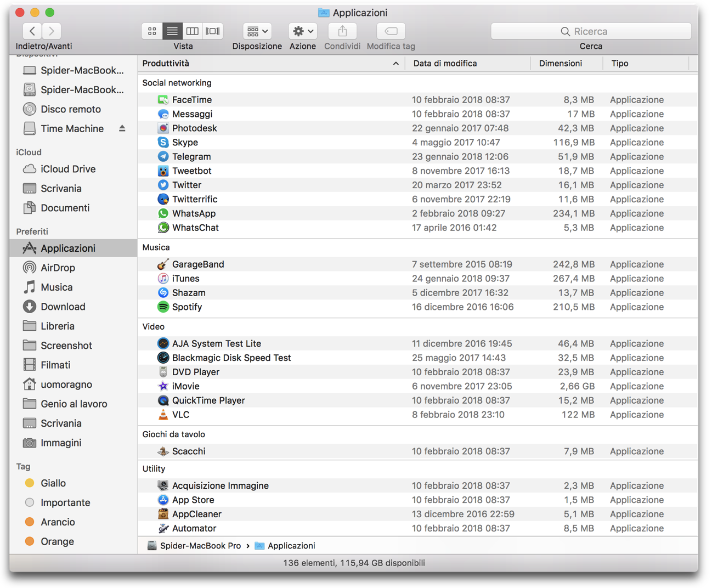Select the Orange tag
Screen dimensions: 712x588
(x=50, y=541)
